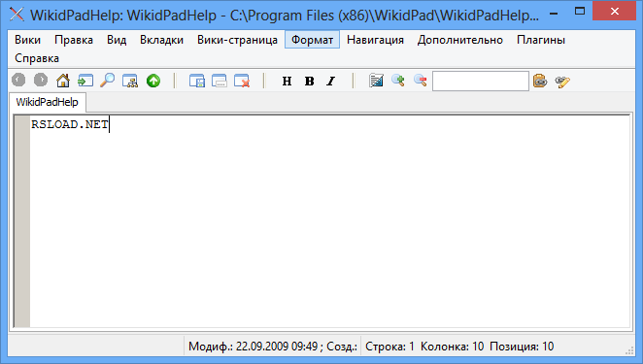The height and width of the screenshot is (364, 643).
Task: Click the green up arrow icon
Action: pos(153,81)
